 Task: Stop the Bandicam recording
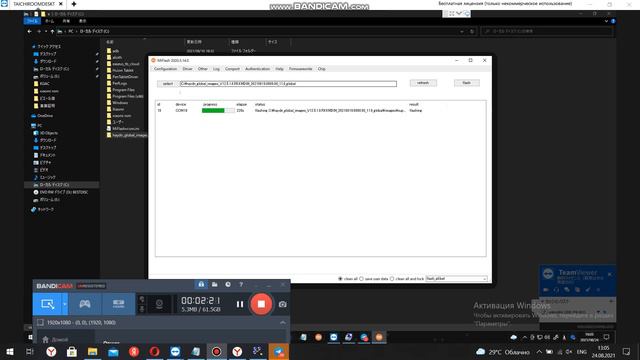(261, 304)
